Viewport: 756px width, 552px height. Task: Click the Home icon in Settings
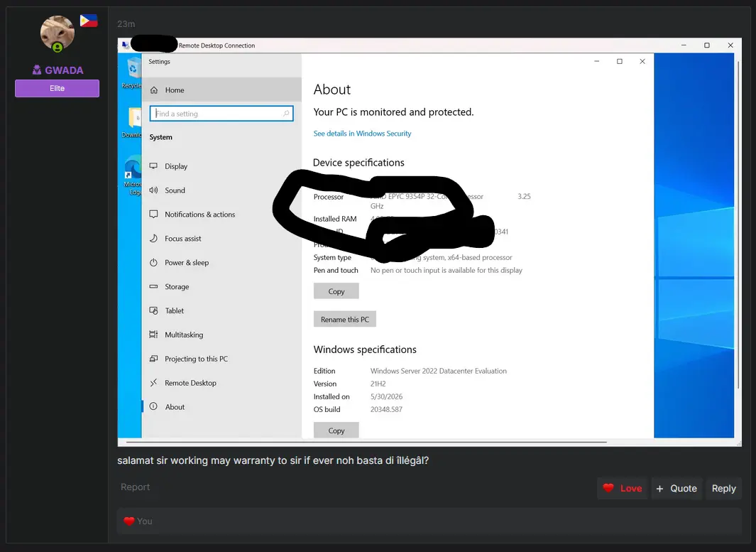tap(154, 90)
